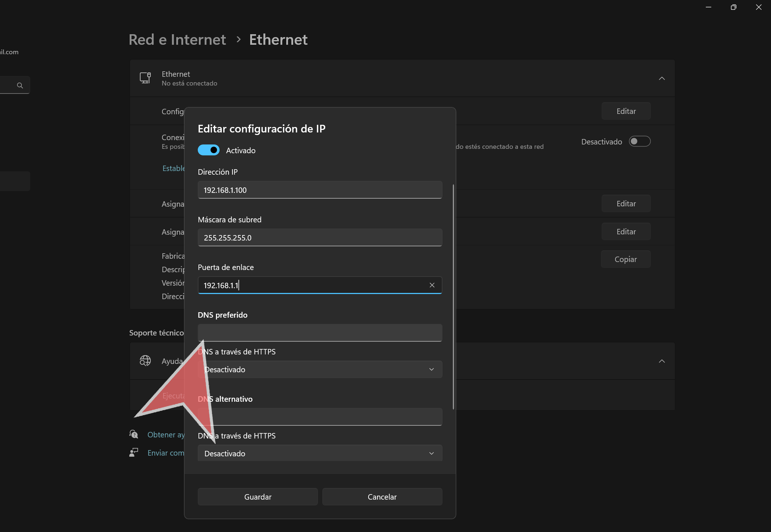Clear the Puerta de enlace field with X
The image size is (771, 532).
coord(432,285)
